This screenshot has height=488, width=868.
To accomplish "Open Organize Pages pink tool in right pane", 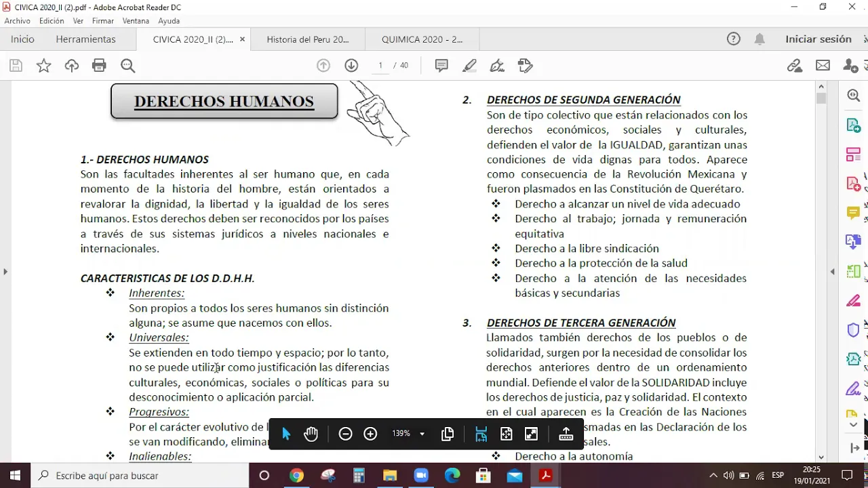I will point(854,155).
